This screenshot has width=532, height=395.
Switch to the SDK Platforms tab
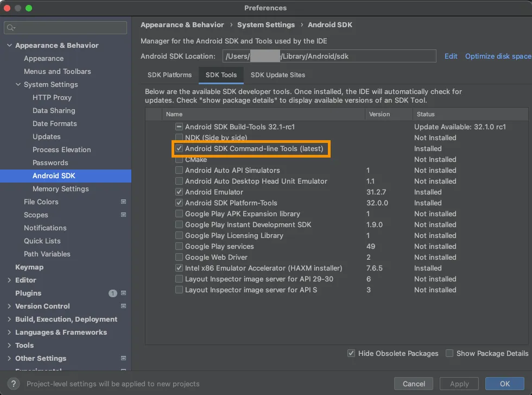click(x=169, y=75)
